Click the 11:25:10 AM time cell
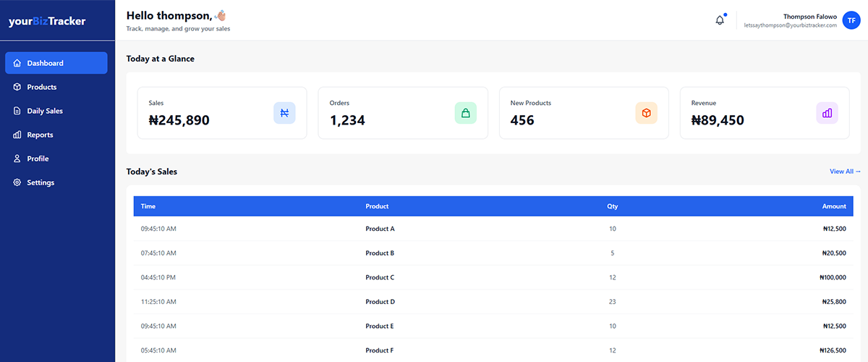868x362 pixels. [x=158, y=302]
